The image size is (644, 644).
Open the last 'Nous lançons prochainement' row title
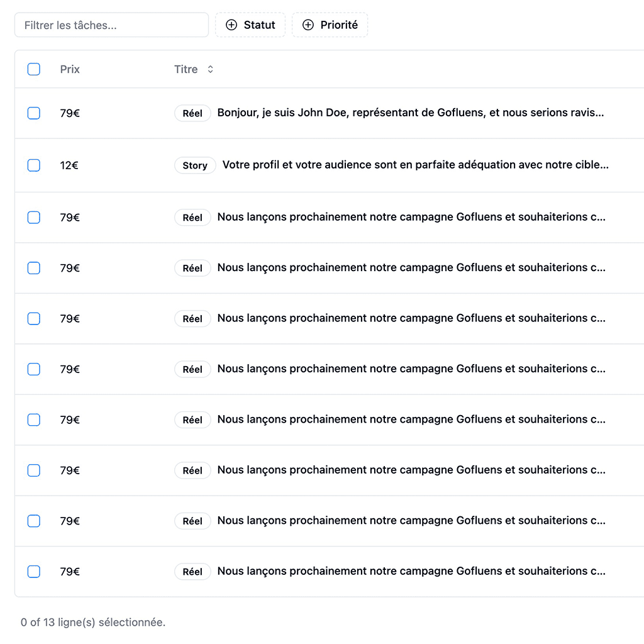click(x=411, y=572)
